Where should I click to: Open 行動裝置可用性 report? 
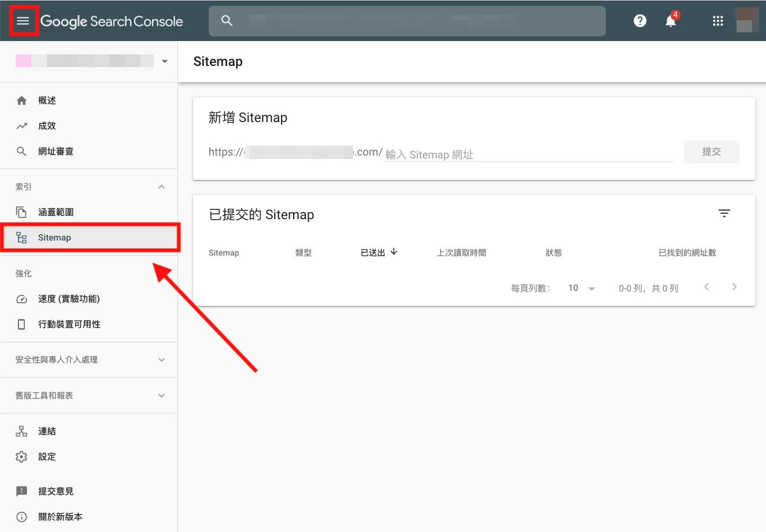pos(69,324)
